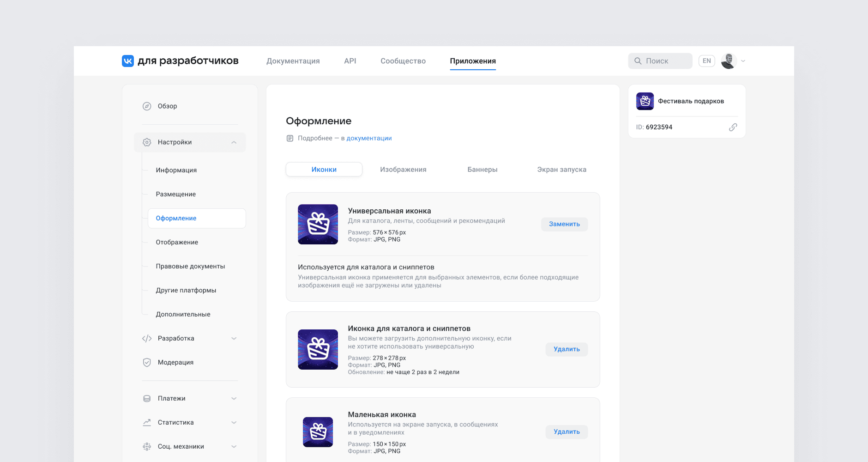Open the user avatar profile
Image resolution: width=868 pixels, height=462 pixels.
pos(729,61)
